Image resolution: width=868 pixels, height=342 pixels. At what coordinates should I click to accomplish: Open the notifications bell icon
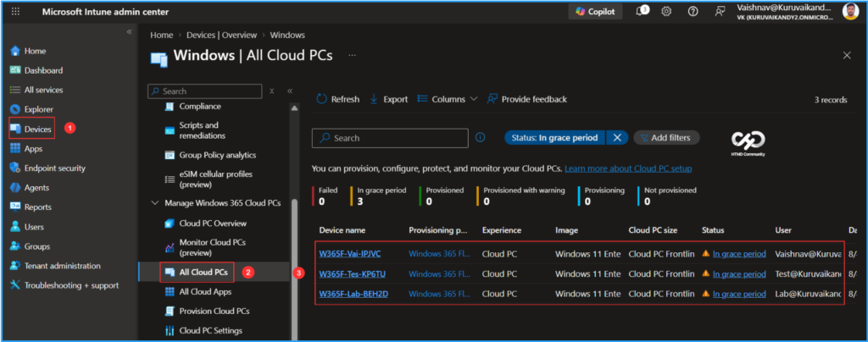tap(642, 11)
